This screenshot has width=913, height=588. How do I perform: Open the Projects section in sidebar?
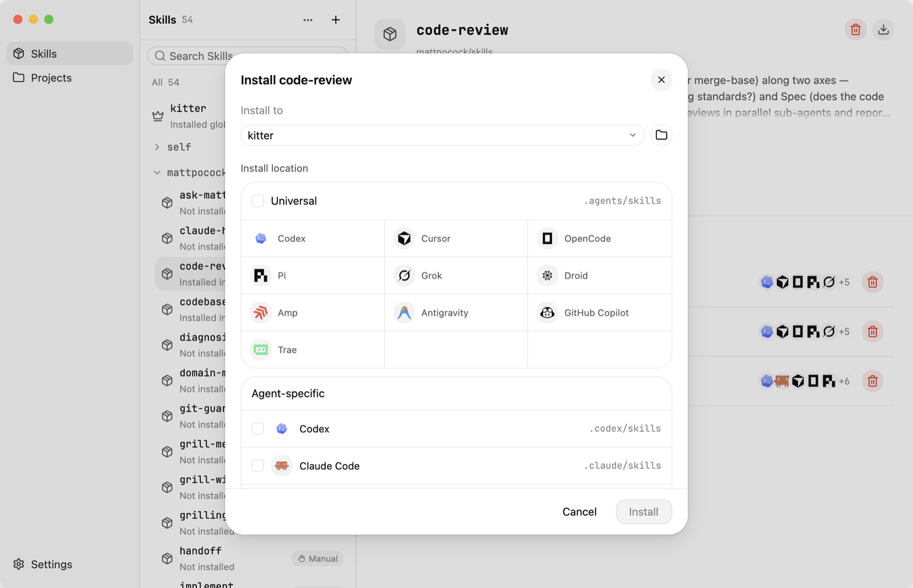[69, 78]
